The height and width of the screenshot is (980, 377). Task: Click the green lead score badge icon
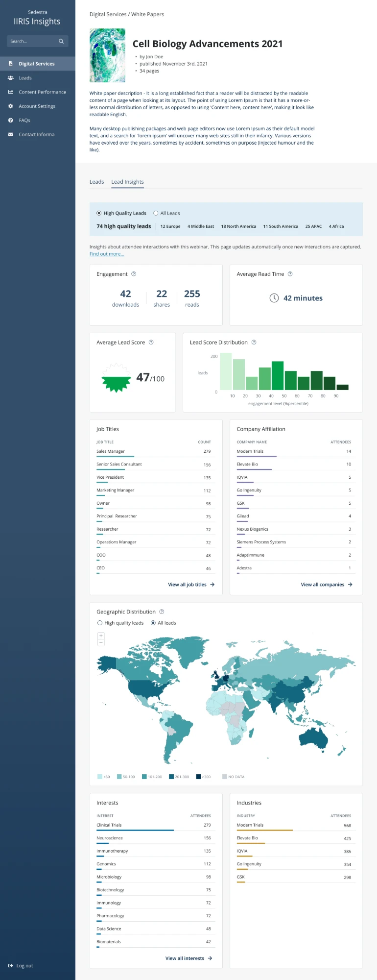point(116,378)
